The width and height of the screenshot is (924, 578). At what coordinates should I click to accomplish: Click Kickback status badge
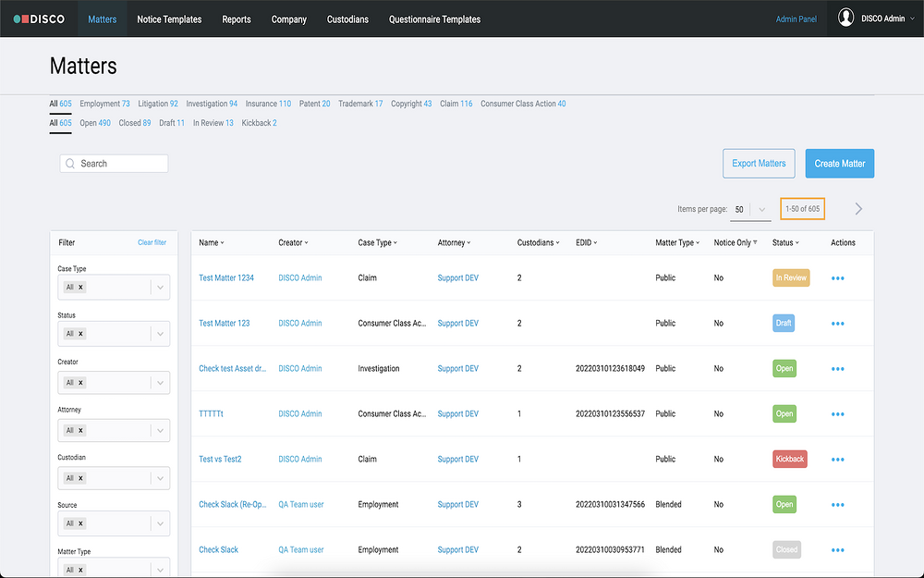790,459
